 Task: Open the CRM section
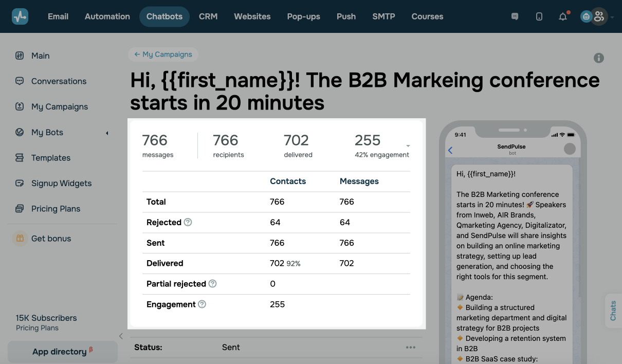(208, 16)
